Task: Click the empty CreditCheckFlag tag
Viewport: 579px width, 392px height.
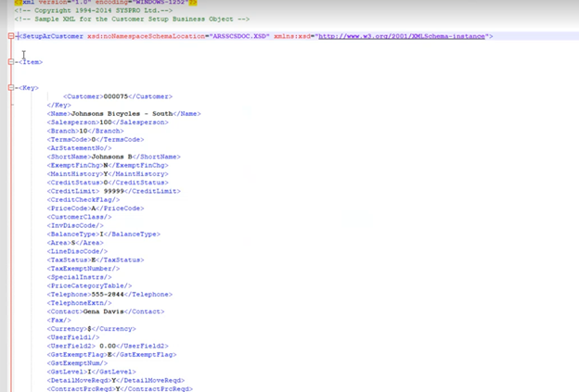Action: (84, 200)
